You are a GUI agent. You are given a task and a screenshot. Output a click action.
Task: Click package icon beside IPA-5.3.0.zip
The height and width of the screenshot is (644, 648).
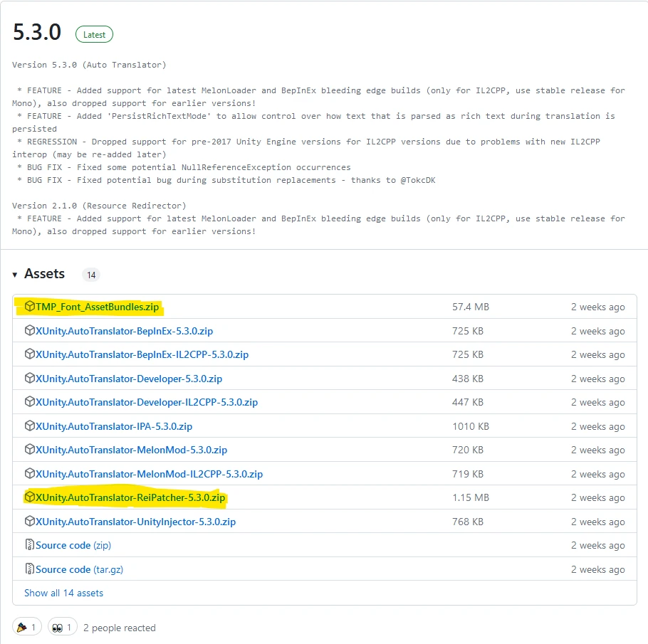(30, 426)
